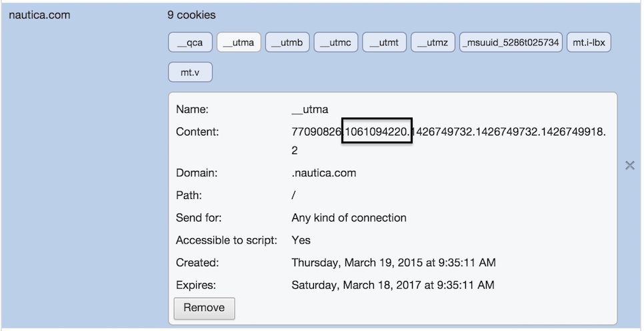This screenshot has width=644, height=331.
Task: Click the __utmt cookie chip
Action: coord(384,42)
